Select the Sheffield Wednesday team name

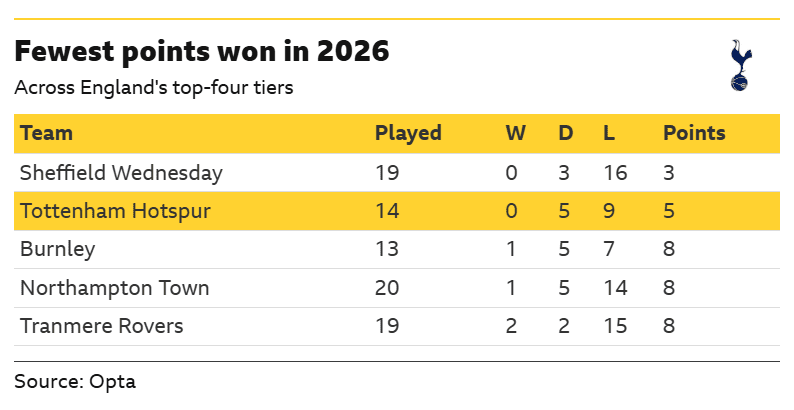tap(121, 173)
